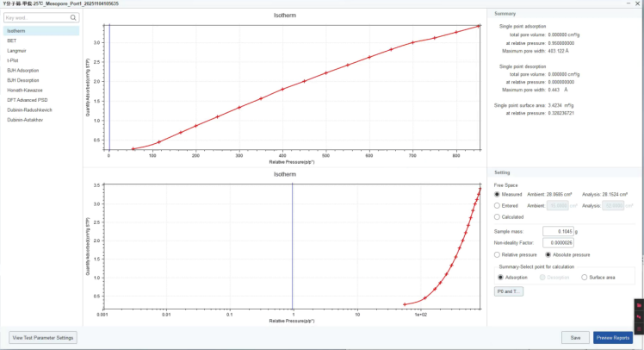Select Absolute pressure radio button

coord(548,255)
